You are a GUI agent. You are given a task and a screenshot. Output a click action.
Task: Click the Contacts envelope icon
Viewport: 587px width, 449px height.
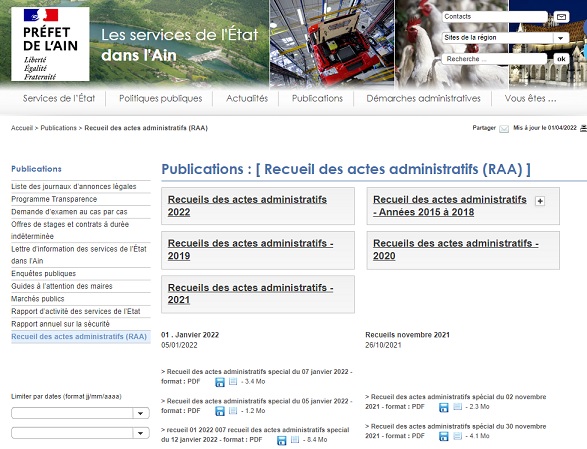coord(561,17)
